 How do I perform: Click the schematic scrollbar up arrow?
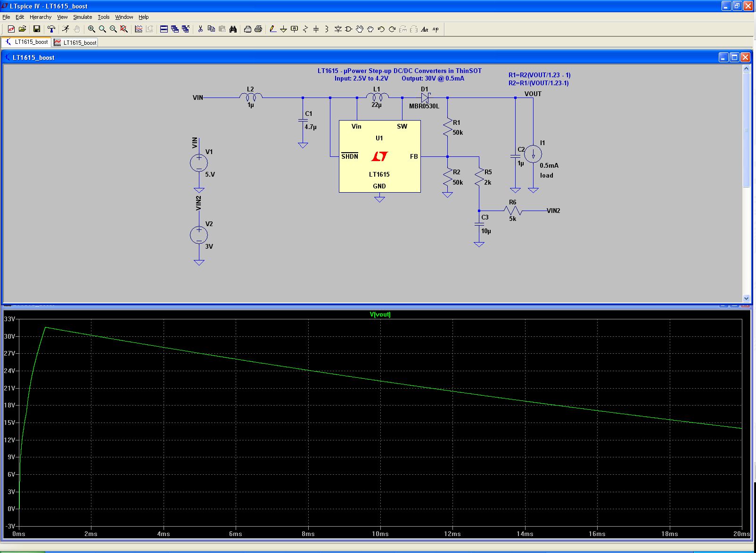746,69
